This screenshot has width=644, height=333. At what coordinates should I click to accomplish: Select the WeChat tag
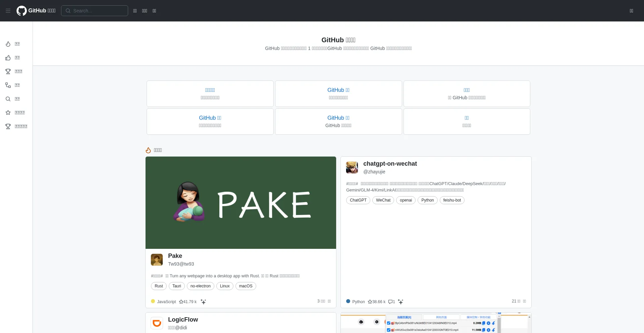tap(383, 200)
